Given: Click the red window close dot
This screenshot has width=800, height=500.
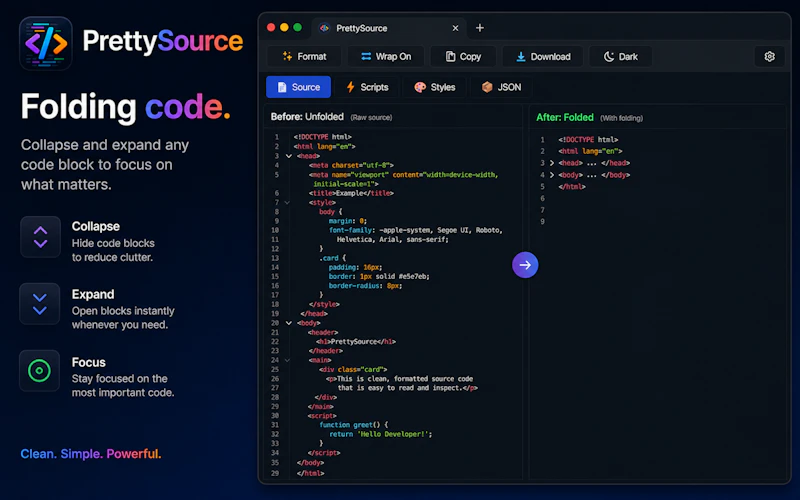Looking at the screenshot, I should (271, 28).
